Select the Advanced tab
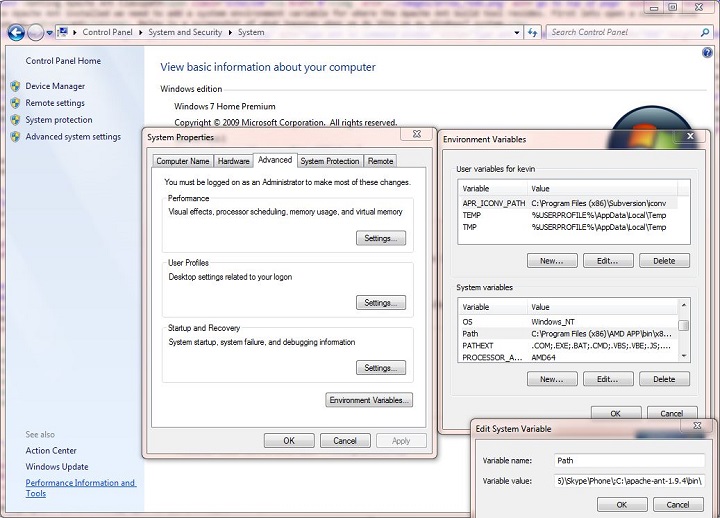Image resolution: width=720 pixels, height=518 pixels. 275,160
